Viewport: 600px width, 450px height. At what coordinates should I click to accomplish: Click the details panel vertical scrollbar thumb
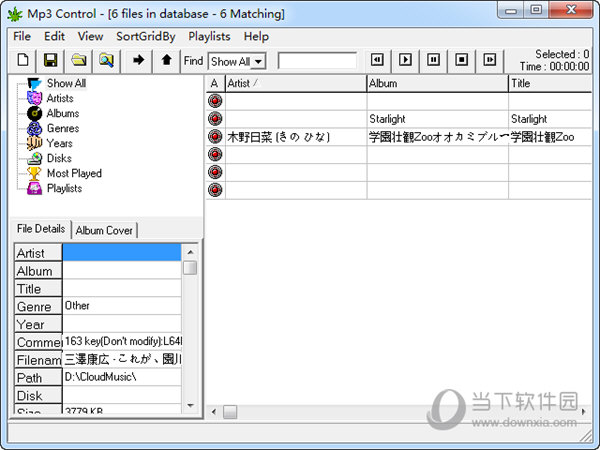click(190, 268)
